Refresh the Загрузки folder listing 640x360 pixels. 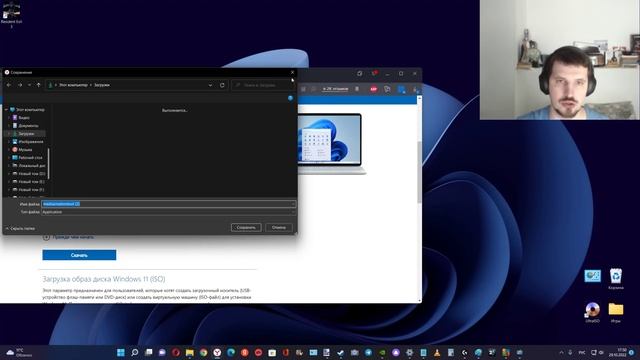coord(222,85)
